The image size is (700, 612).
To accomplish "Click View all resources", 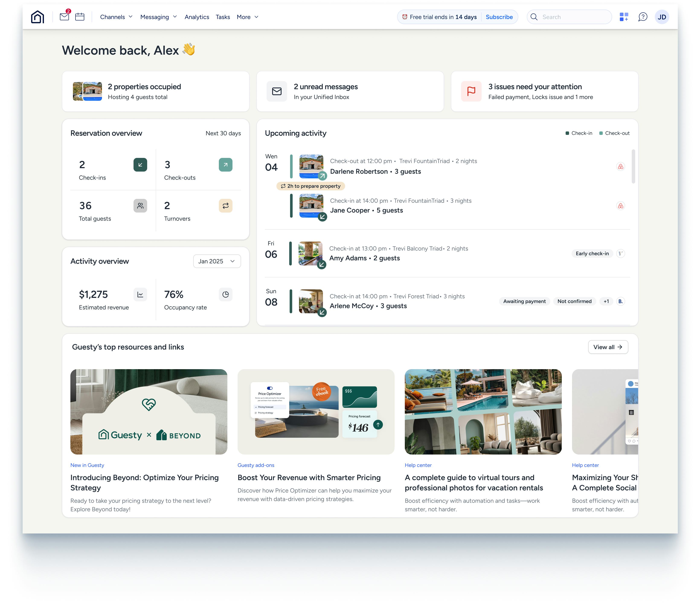I will click(608, 347).
